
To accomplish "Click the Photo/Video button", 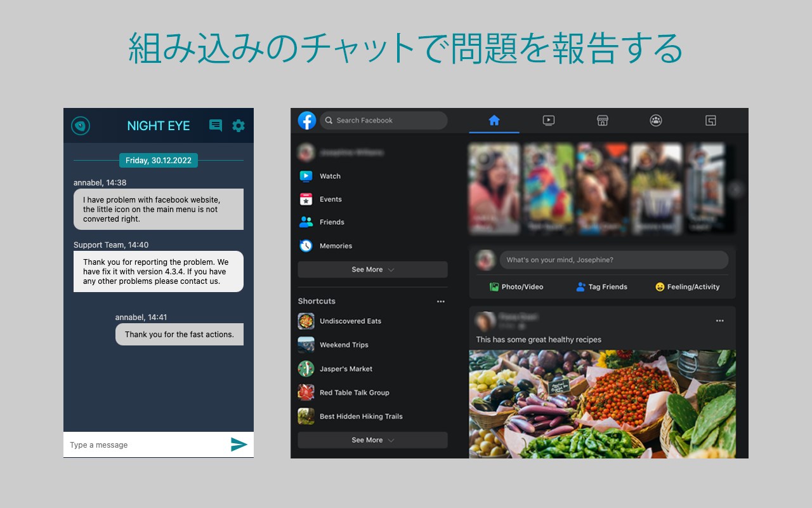I will point(516,287).
